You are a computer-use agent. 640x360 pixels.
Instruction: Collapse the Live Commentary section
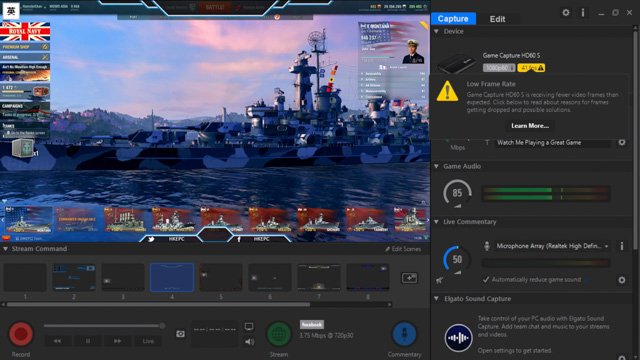point(436,222)
